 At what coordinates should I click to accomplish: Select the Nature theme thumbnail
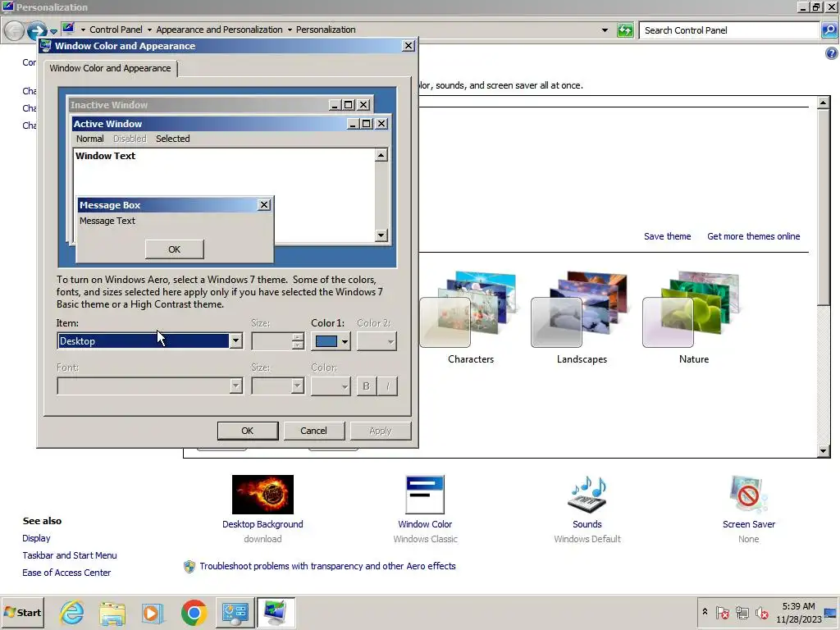coord(692,309)
